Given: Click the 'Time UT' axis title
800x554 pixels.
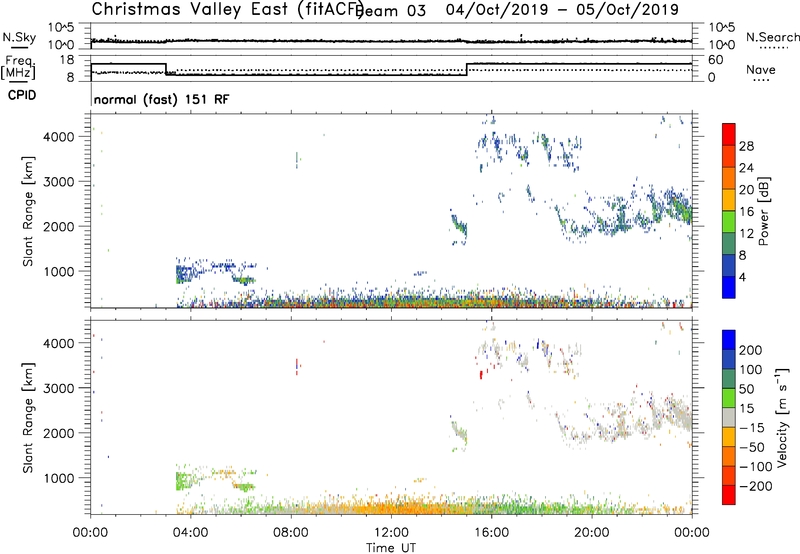Looking at the screenshot, I should [x=391, y=548].
